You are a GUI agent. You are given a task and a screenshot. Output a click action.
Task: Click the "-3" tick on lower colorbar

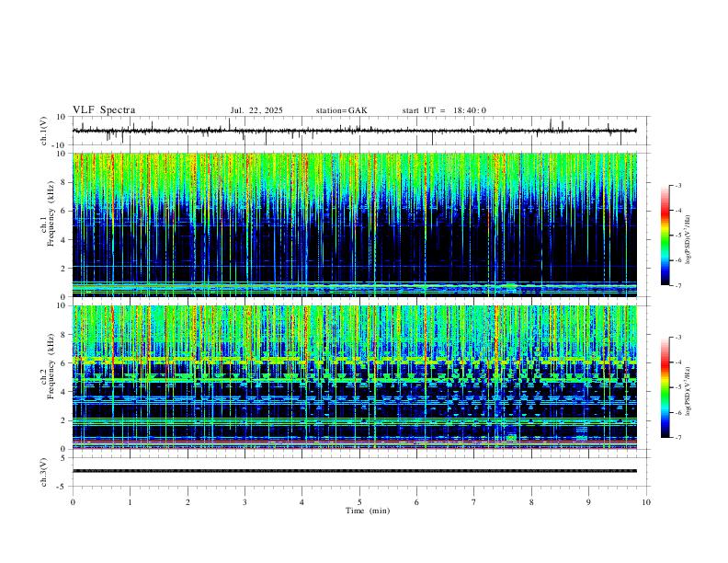click(678, 338)
